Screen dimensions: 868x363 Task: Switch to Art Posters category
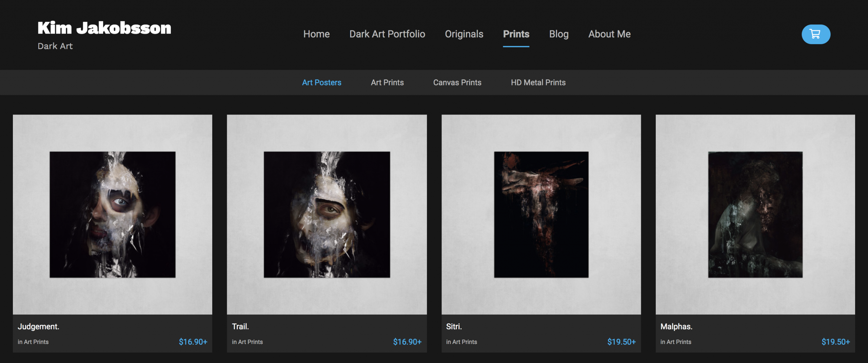coord(321,82)
